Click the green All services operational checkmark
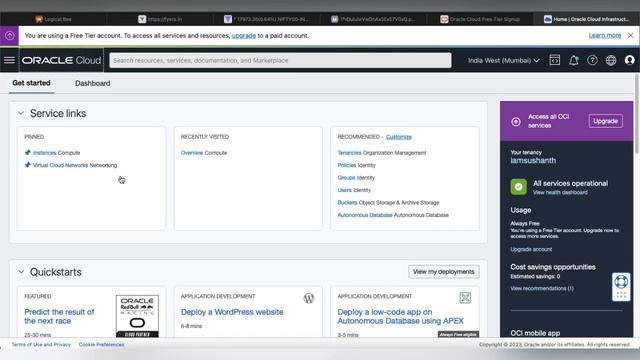 tap(518, 187)
